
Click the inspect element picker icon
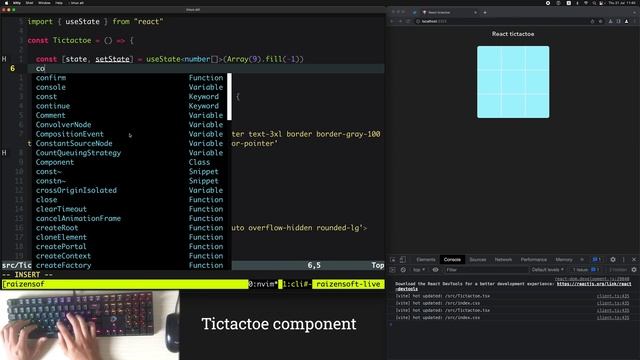pos(393,260)
